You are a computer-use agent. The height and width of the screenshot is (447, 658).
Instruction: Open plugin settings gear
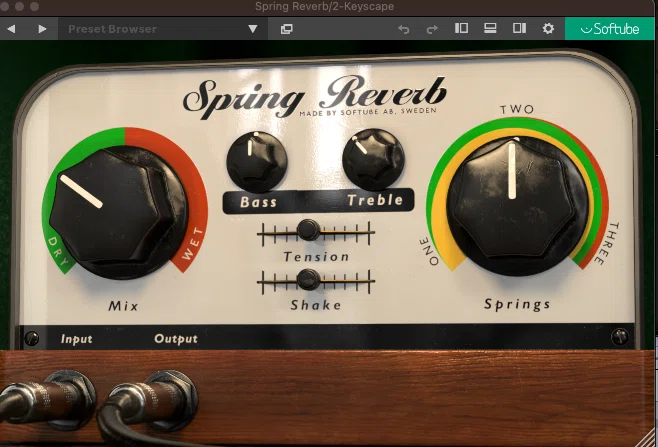(548, 29)
